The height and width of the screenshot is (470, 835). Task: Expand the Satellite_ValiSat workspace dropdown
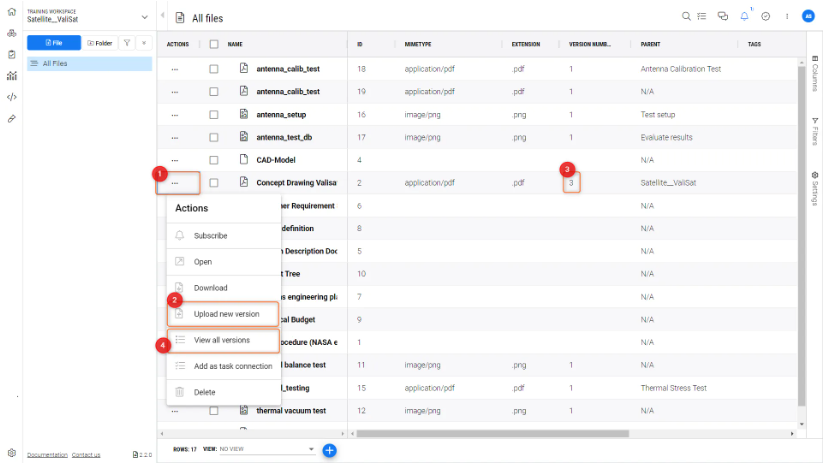coord(144,17)
